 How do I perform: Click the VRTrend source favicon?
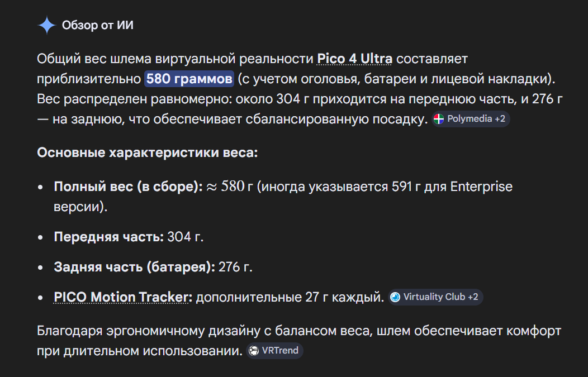click(x=254, y=351)
